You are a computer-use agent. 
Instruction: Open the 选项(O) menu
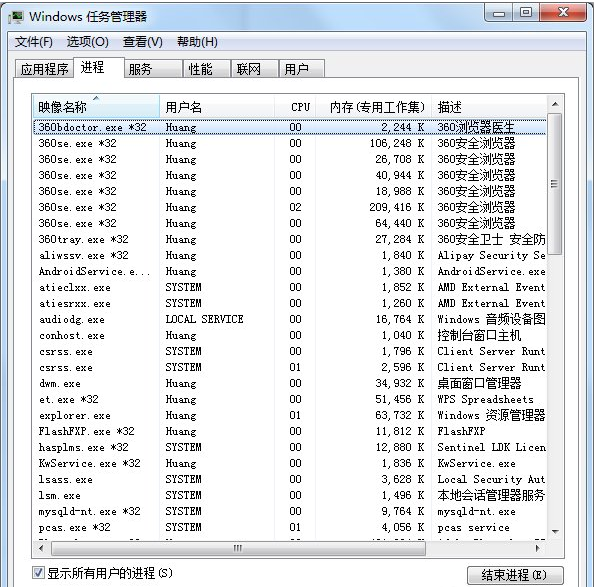88,42
